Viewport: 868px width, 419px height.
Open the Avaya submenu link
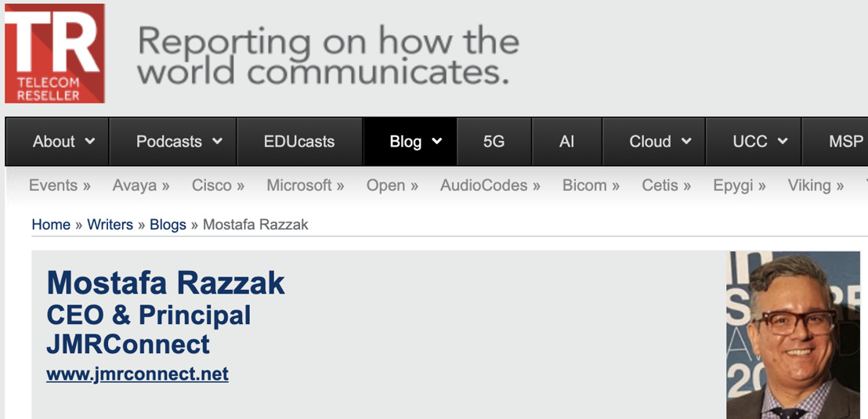[141, 186]
